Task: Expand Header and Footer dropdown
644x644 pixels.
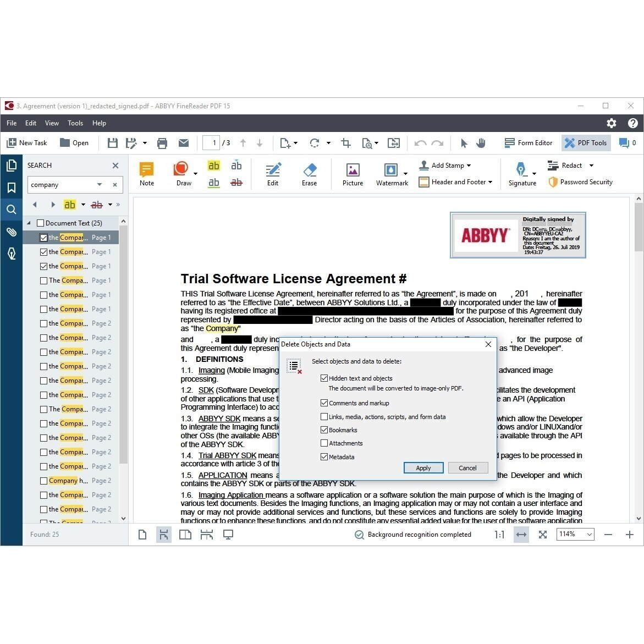Action: point(491,182)
